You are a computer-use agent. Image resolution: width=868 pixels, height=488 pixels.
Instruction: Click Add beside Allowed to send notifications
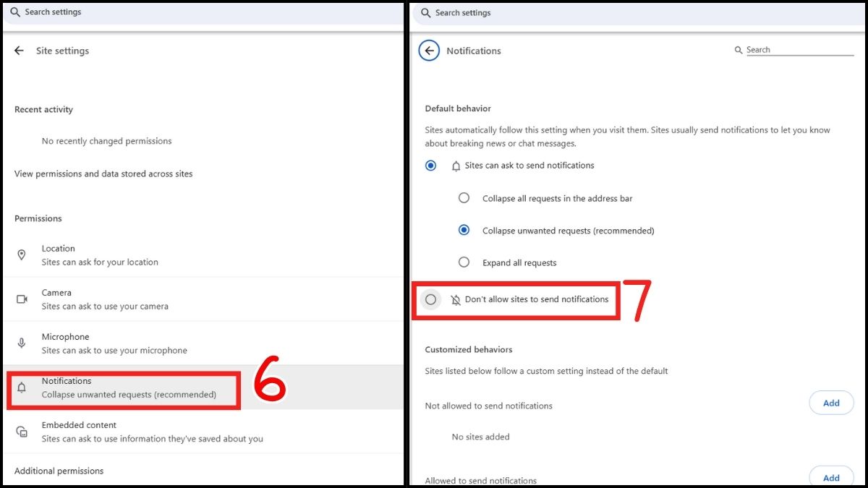pos(831,477)
